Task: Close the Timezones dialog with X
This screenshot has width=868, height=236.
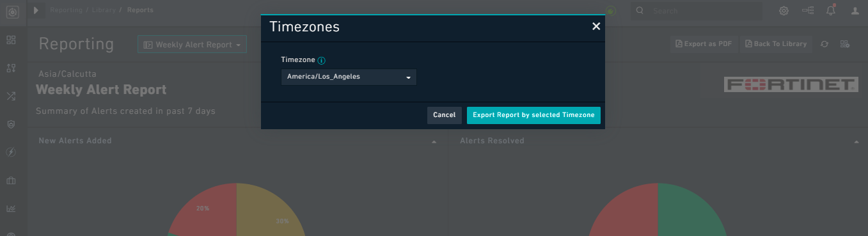Action: click(596, 26)
